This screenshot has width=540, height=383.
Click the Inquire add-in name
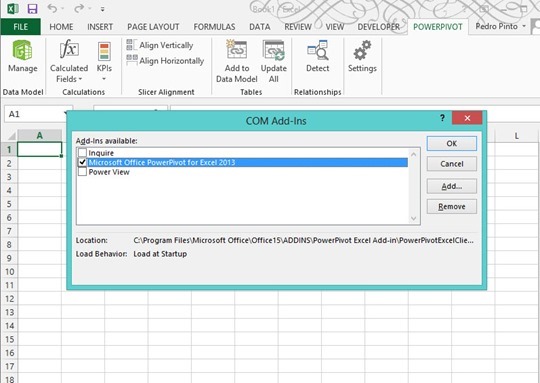[101, 153]
